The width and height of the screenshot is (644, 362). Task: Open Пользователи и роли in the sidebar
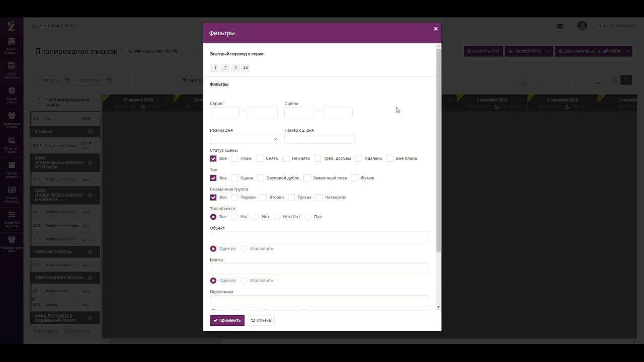point(12,244)
